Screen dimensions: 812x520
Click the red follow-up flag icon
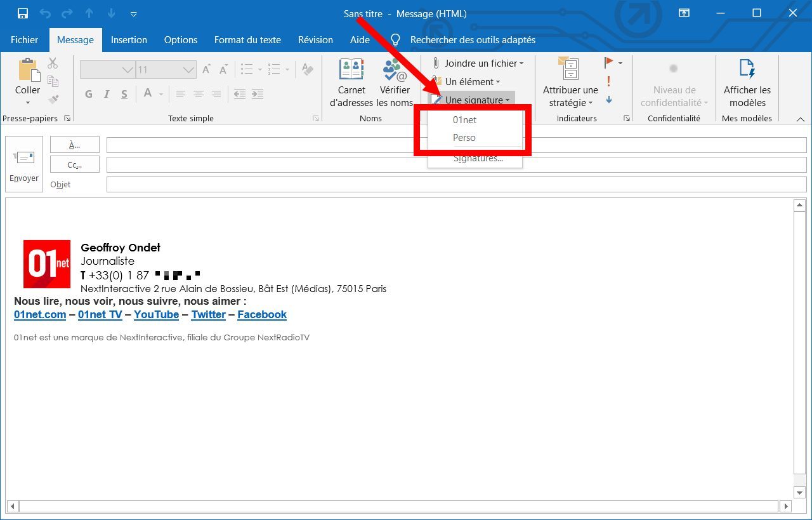click(608, 62)
